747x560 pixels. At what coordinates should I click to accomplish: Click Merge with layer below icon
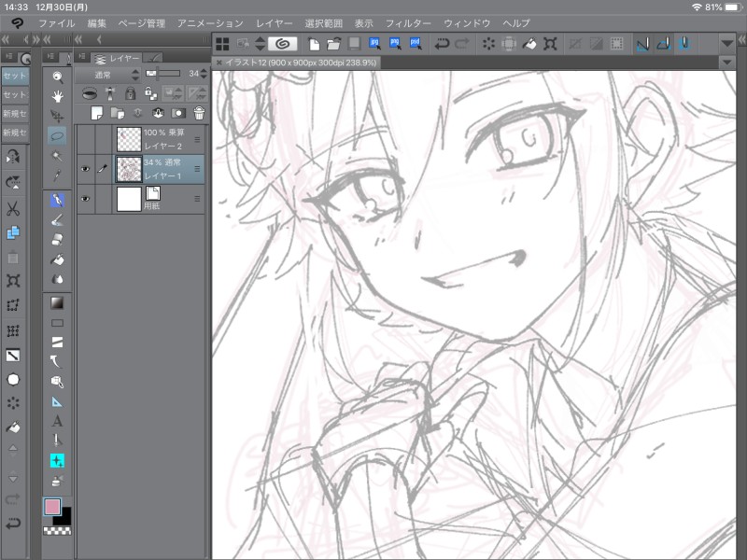[158, 113]
